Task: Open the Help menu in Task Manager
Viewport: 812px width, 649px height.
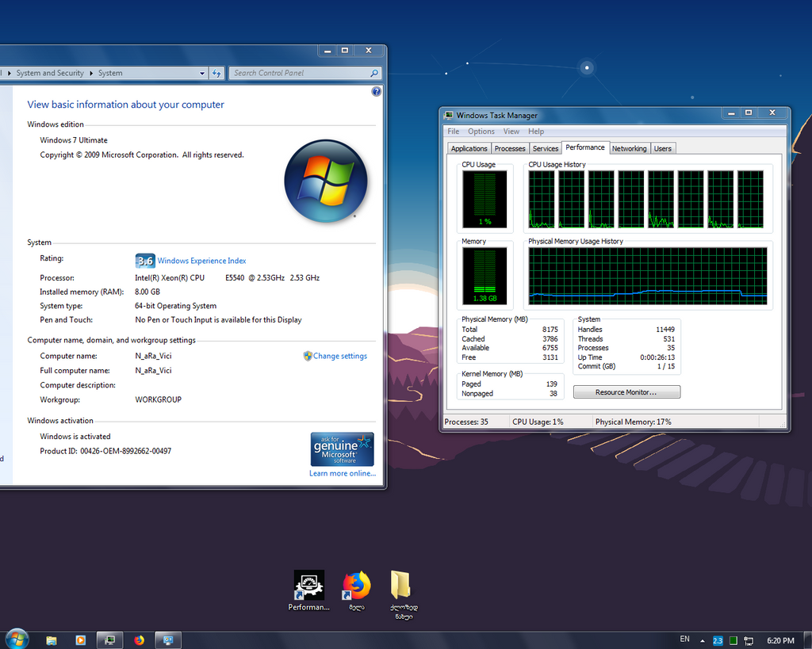Action: [x=536, y=132]
